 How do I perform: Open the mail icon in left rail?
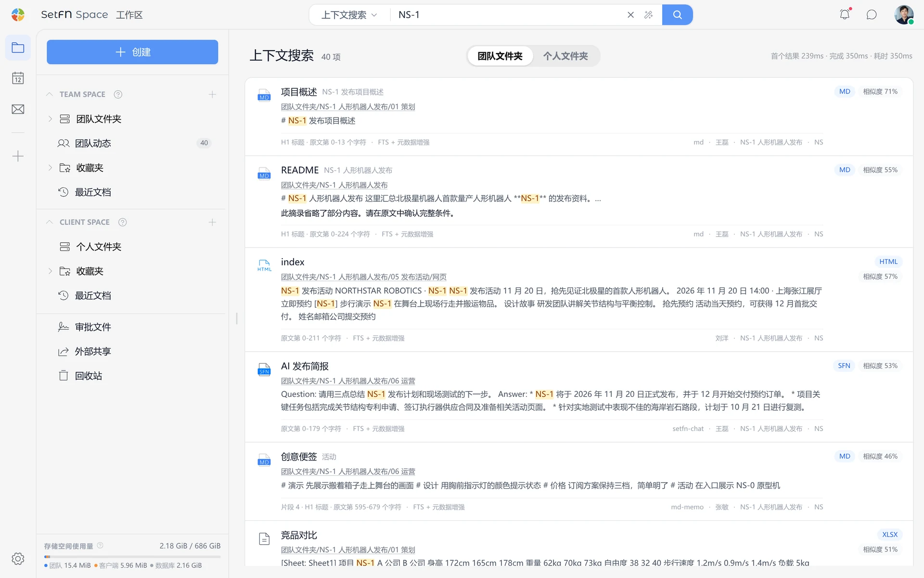tap(18, 109)
